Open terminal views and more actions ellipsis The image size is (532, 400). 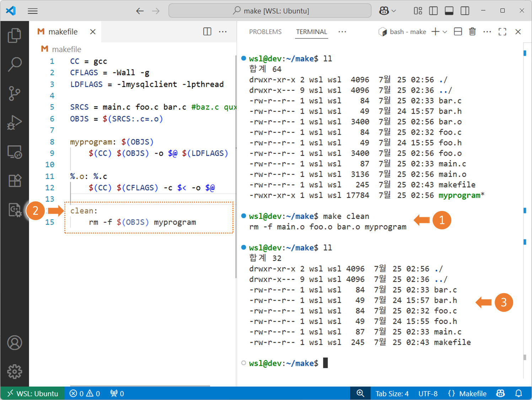487,32
